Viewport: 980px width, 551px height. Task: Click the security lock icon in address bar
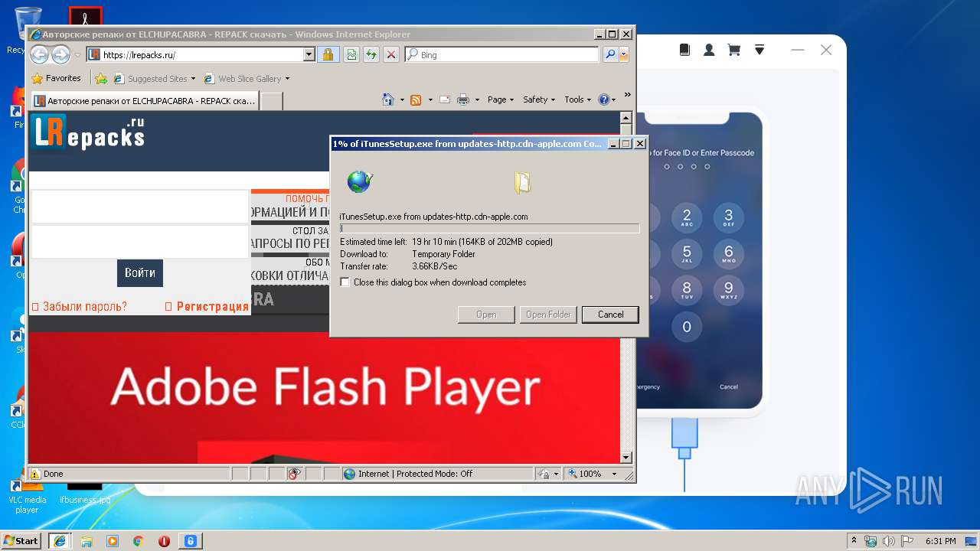click(x=328, y=54)
